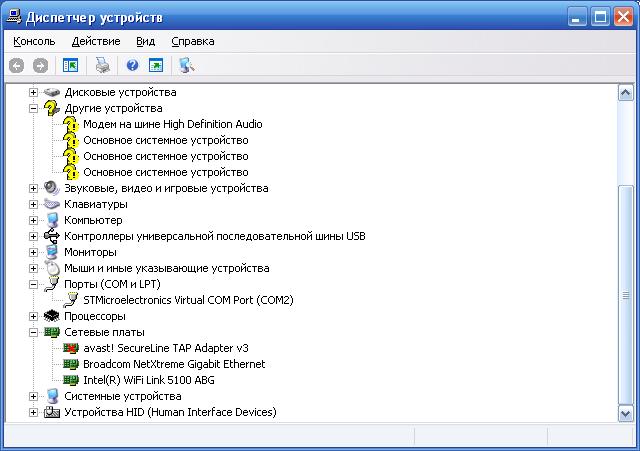The width and height of the screenshot is (640, 451).
Task: Expand the Процессоры category
Action: coord(33,316)
